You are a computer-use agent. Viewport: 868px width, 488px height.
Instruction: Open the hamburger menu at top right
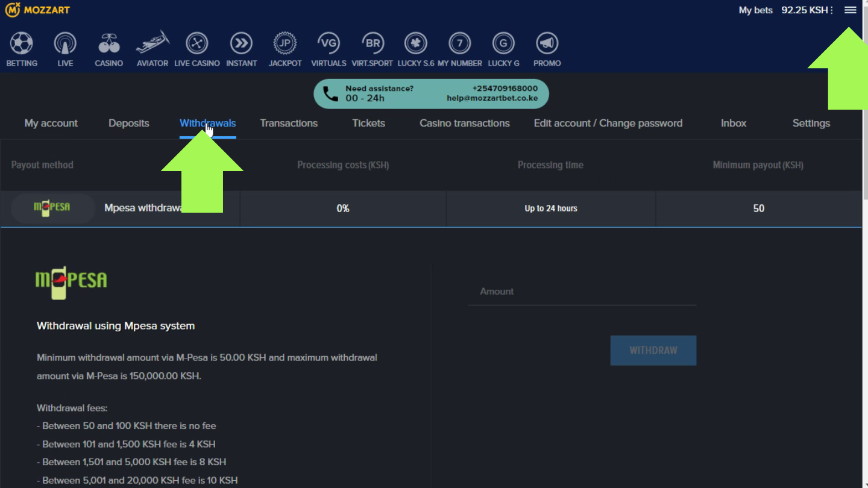click(x=850, y=10)
